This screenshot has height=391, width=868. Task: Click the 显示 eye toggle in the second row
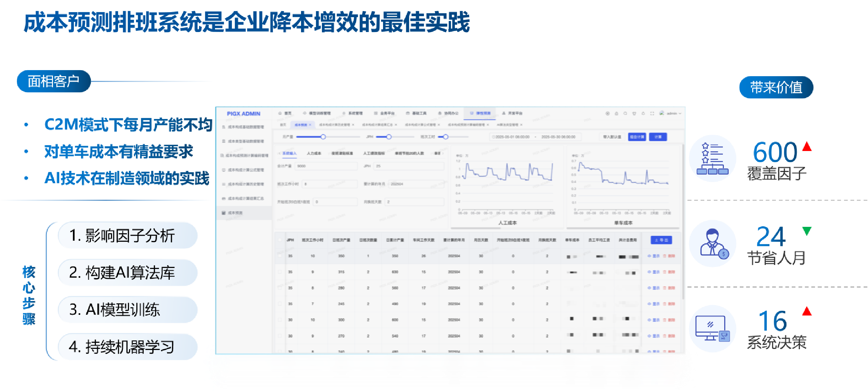click(x=653, y=272)
